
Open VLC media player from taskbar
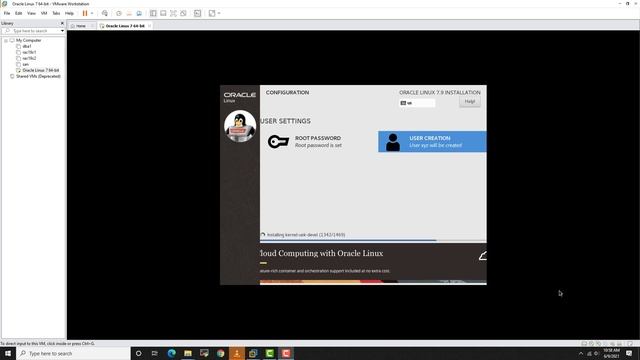coord(237,353)
